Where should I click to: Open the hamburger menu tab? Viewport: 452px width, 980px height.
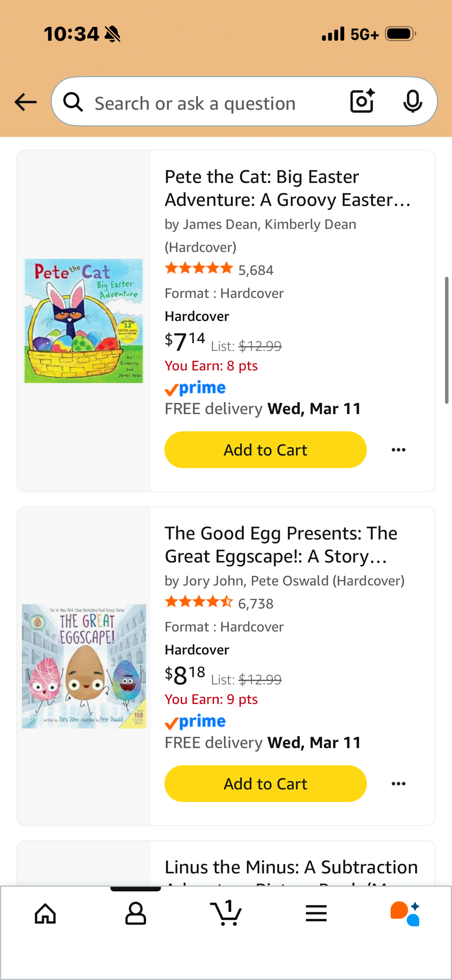pos(316,913)
